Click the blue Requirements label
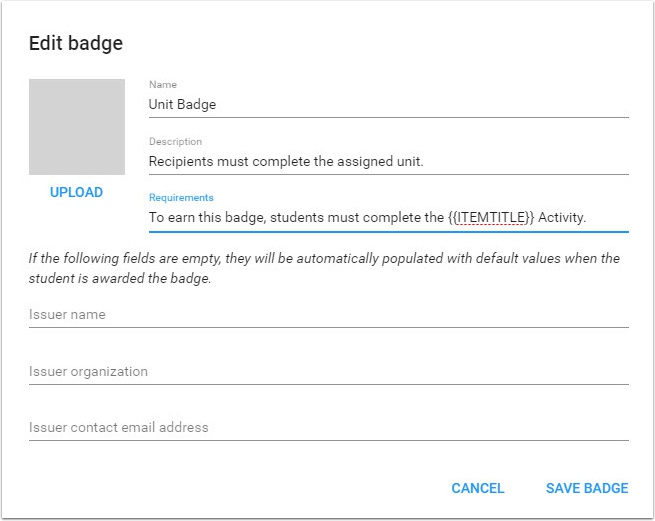This screenshot has width=655, height=521. (x=181, y=198)
